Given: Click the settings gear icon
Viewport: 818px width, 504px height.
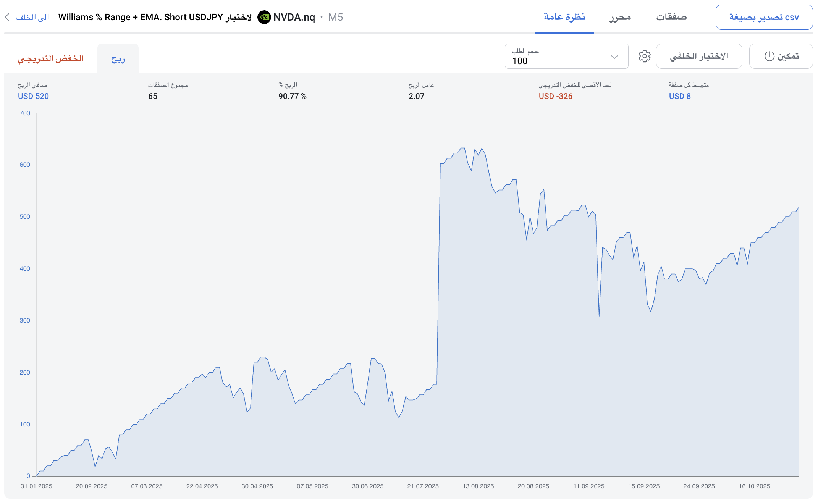Looking at the screenshot, I should click(644, 56).
